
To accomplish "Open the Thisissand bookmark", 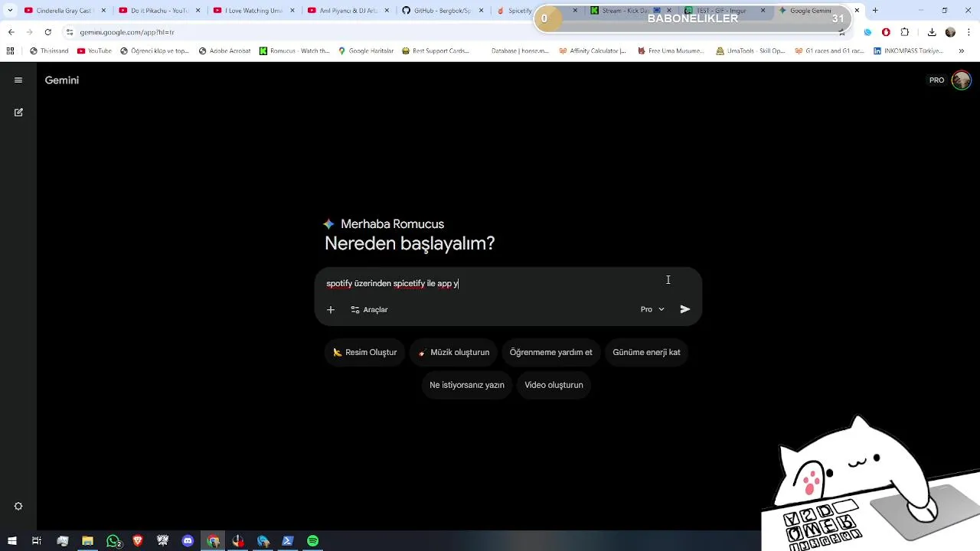I will tap(49, 51).
